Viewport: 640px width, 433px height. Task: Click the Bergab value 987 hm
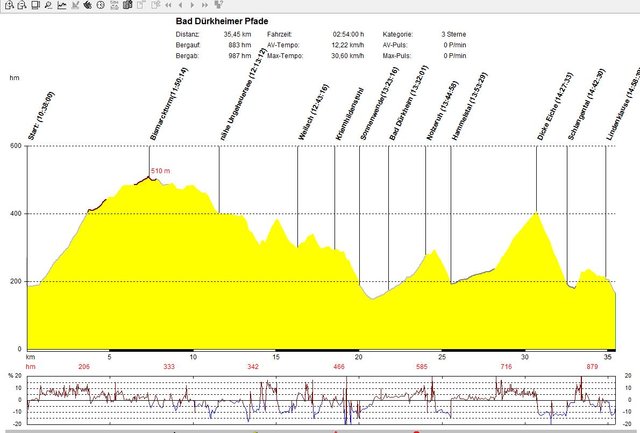coord(240,56)
